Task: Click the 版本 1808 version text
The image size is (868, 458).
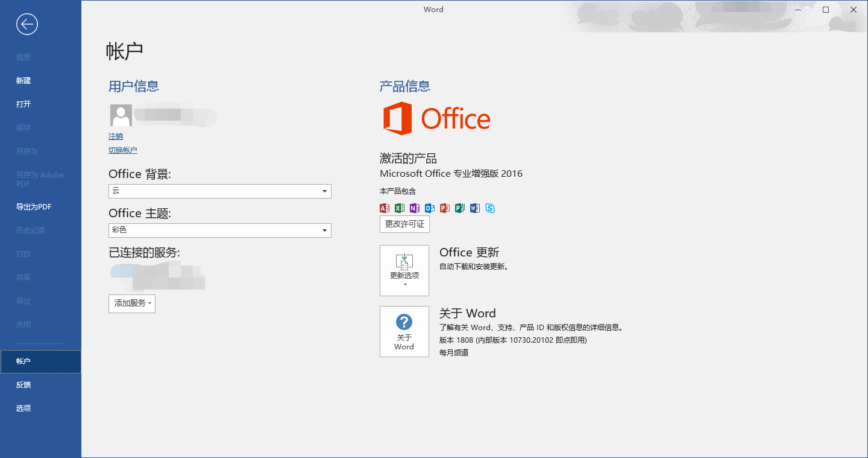Action: (513, 340)
